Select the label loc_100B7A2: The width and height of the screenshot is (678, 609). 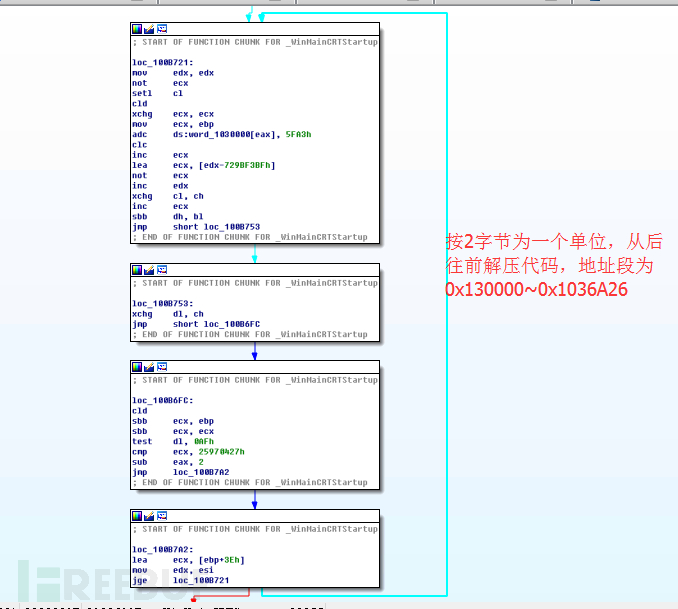(x=163, y=549)
